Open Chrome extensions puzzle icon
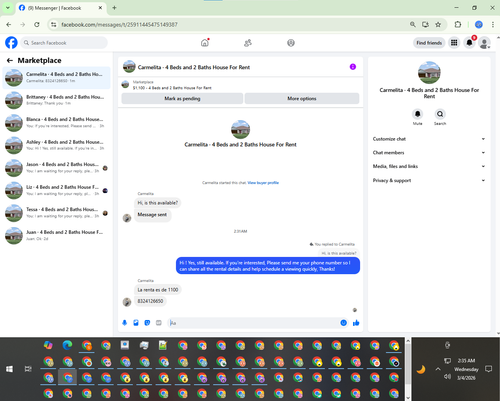The width and height of the screenshot is (500, 401). point(458,24)
